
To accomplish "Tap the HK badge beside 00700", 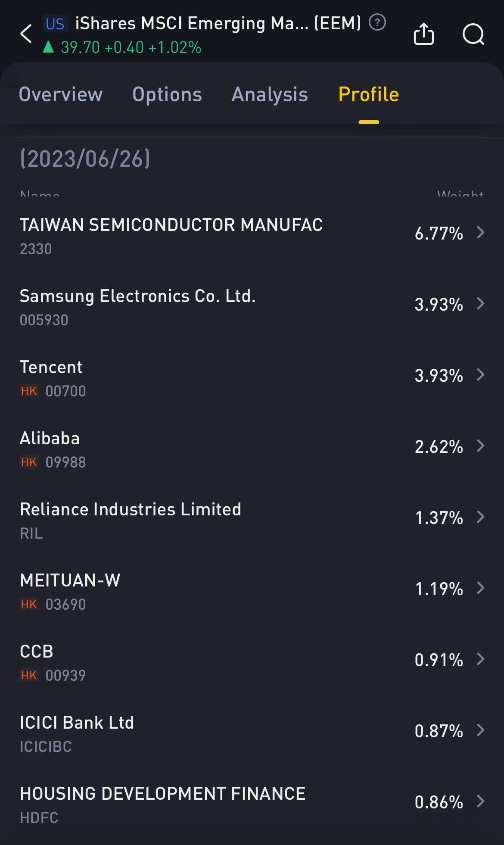I will click(29, 391).
